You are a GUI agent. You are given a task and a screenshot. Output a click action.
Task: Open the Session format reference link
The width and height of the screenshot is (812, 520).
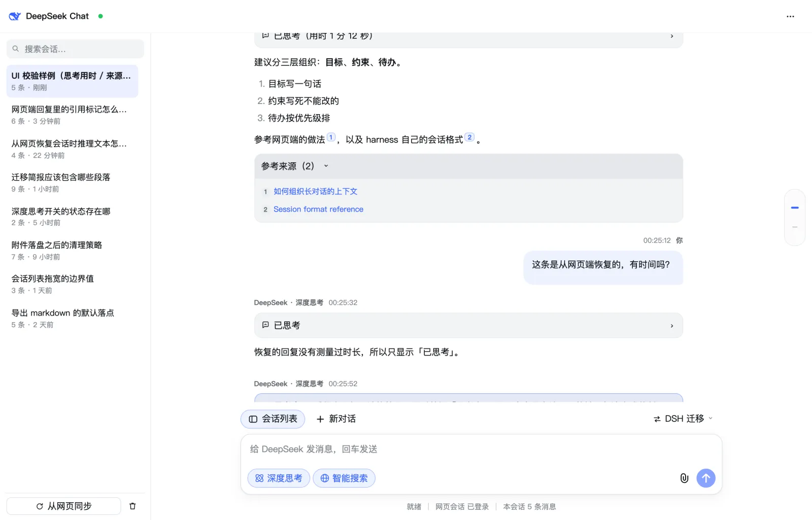click(x=318, y=209)
